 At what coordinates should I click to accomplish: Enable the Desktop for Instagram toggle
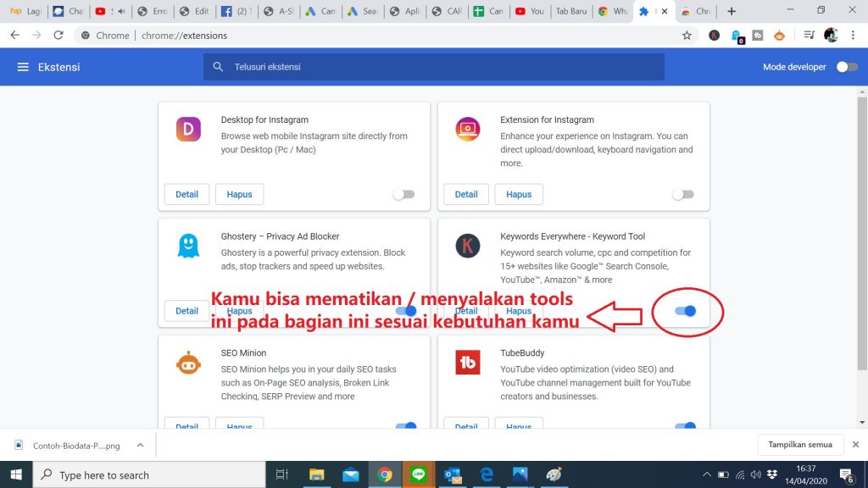(x=403, y=194)
